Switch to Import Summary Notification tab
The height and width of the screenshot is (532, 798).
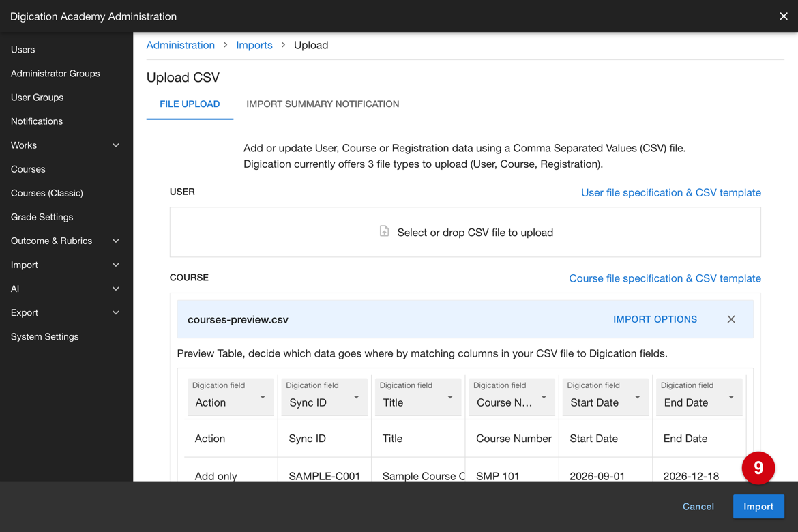(x=323, y=104)
